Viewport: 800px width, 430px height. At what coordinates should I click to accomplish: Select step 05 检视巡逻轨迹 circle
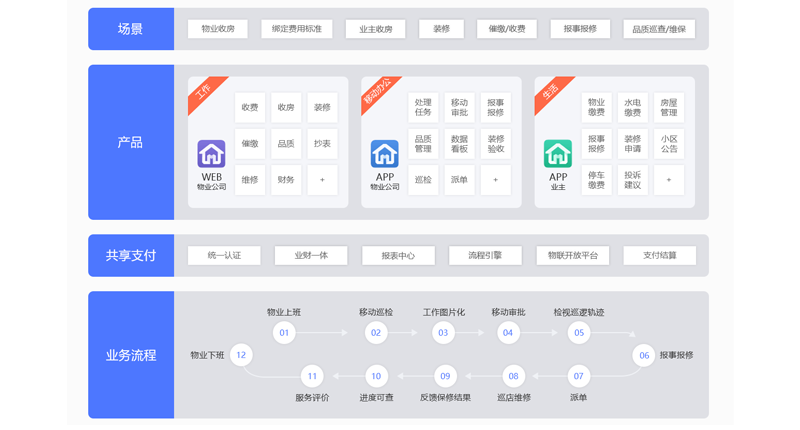[579, 333]
